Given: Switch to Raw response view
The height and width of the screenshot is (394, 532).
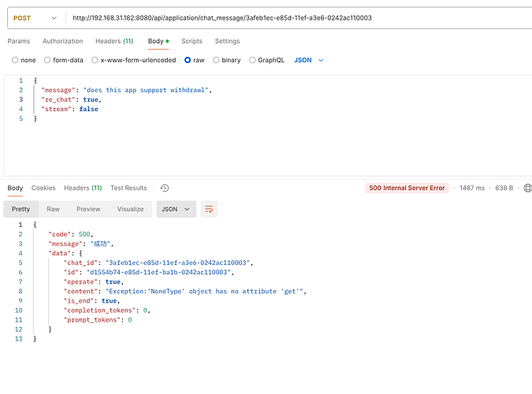Looking at the screenshot, I should [54, 209].
